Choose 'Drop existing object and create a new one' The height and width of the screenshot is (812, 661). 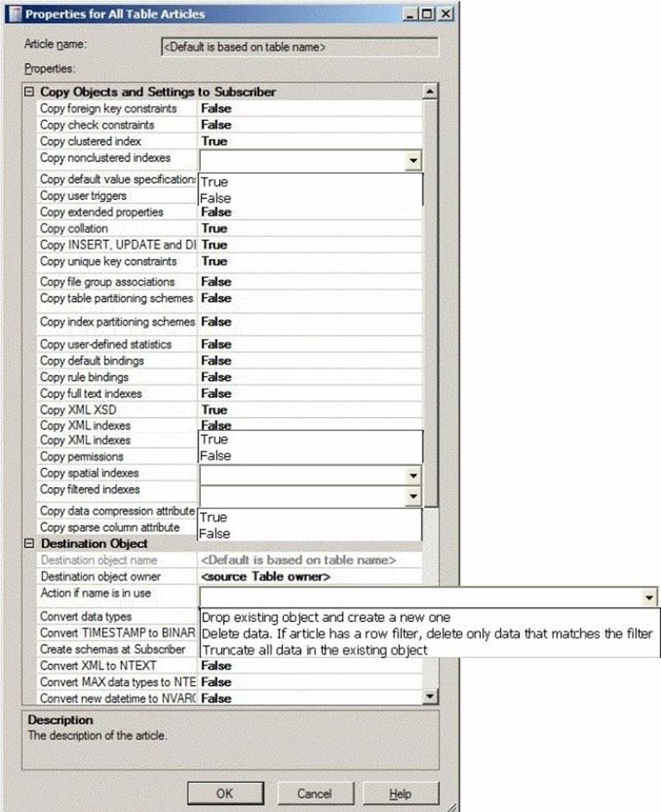[326, 617]
